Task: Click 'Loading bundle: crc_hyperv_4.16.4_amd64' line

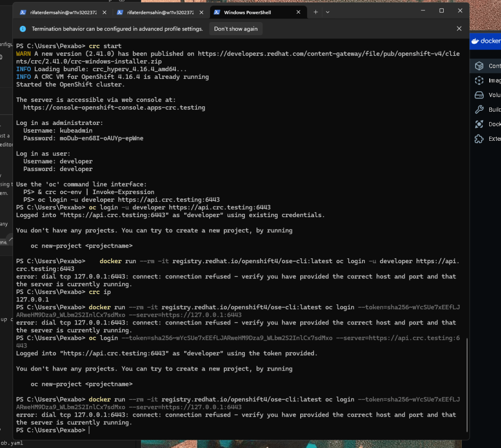Action: point(101,69)
